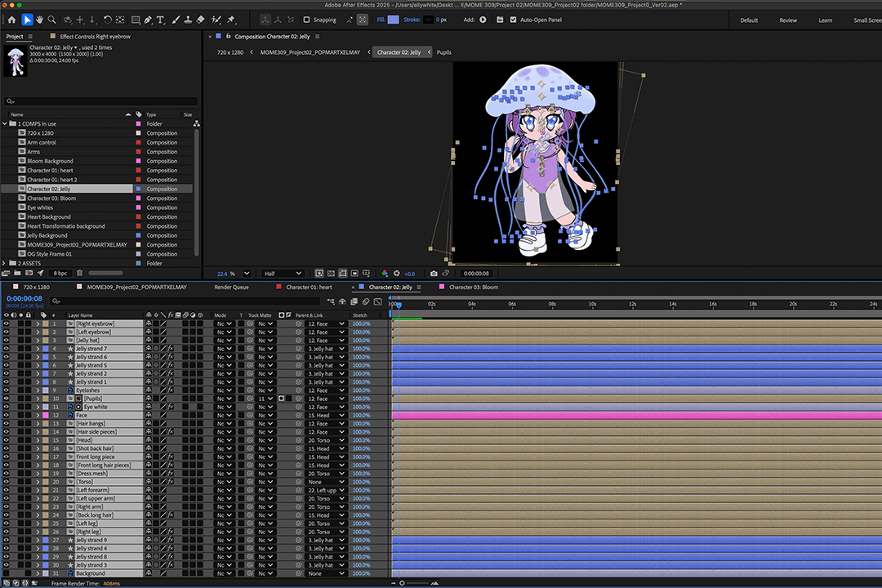
Task: Uncheck the Auto-Open Panel checkbox
Action: coord(513,20)
